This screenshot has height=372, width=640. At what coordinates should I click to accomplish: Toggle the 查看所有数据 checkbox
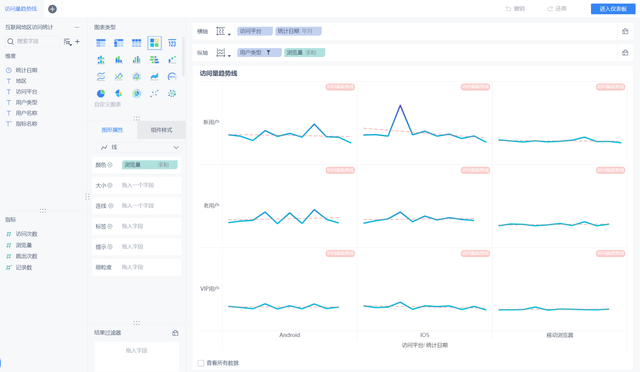(201, 363)
